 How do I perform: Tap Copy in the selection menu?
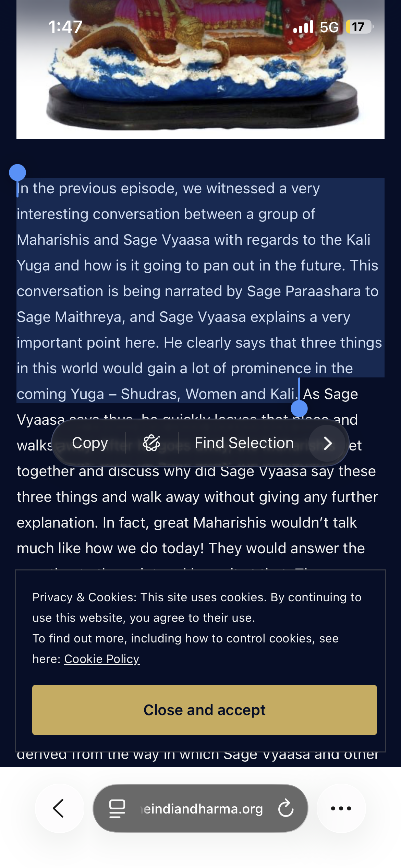pyautogui.click(x=90, y=443)
